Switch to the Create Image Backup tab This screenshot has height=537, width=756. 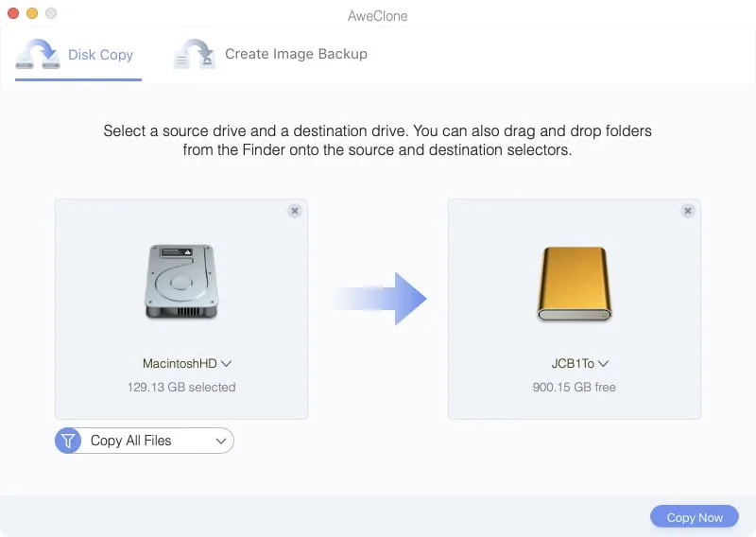pos(295,54)
